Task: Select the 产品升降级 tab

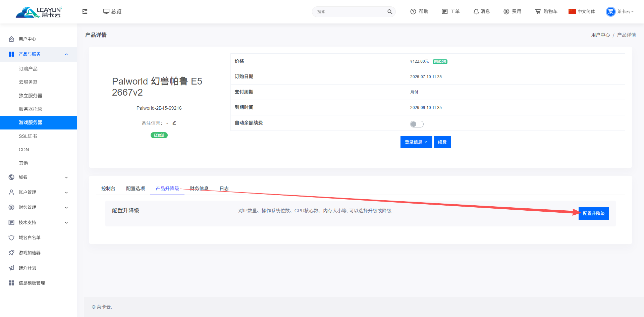Action: click(167, 189)
